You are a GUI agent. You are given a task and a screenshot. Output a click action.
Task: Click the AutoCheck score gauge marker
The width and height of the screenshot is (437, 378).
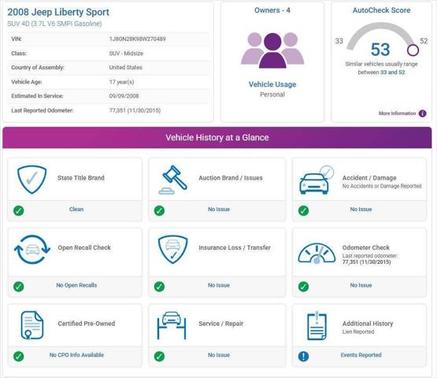point(413,50)
